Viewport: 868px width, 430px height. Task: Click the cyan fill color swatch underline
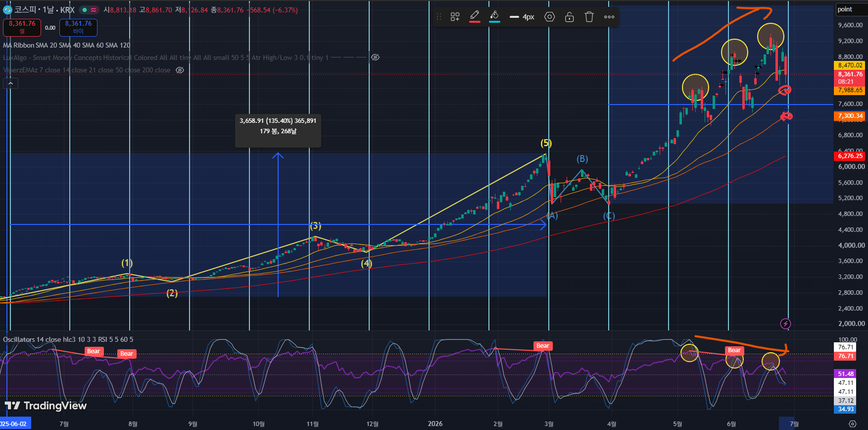point(494,22)
